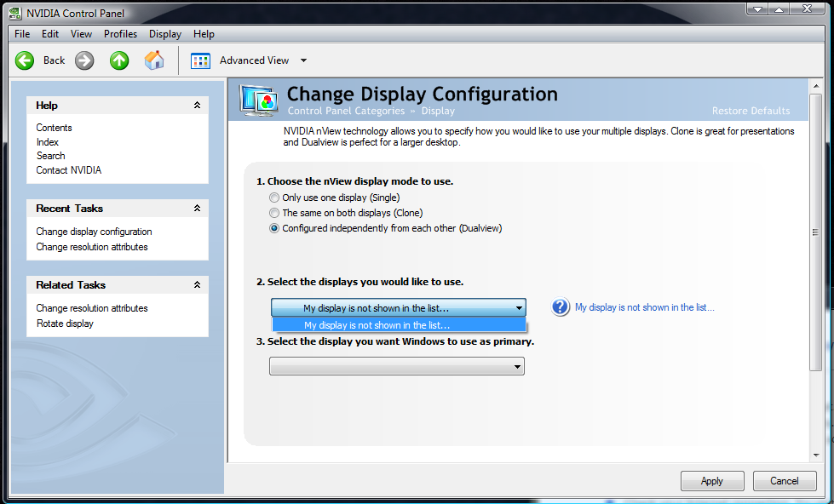Click the vertical scrollbar thumb
834x504 pixels.
point(815,232)
